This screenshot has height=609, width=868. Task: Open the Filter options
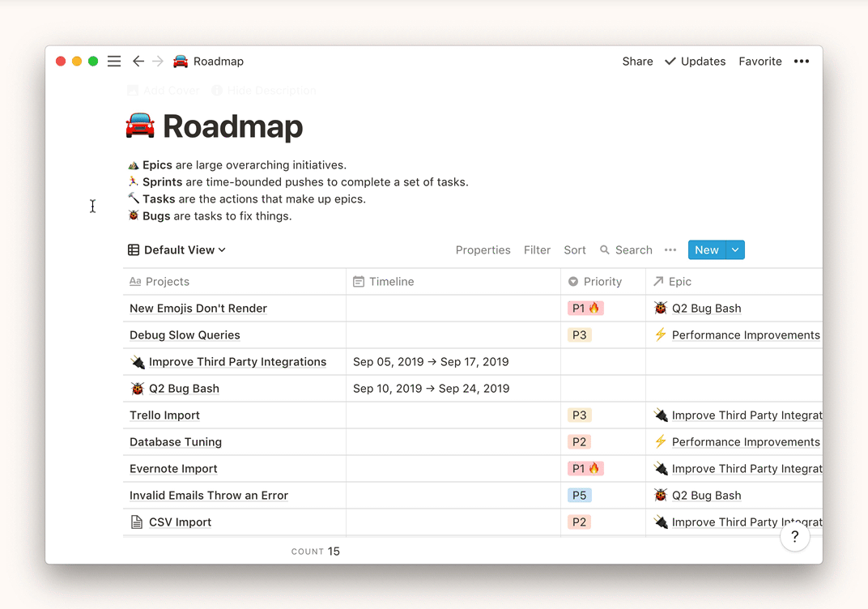(x=537, y=250)
